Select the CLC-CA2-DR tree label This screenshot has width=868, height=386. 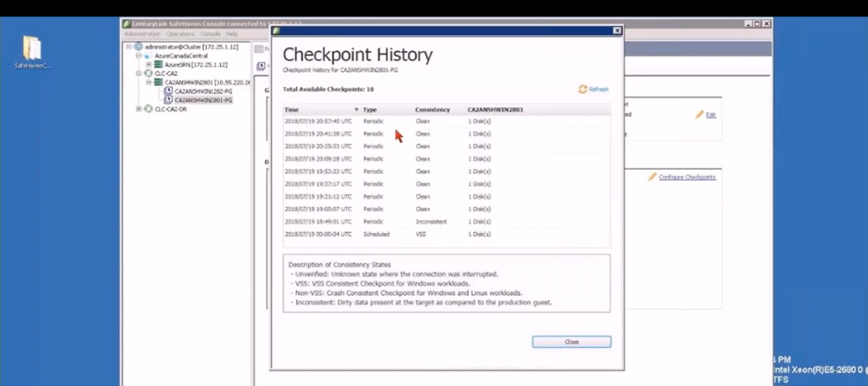click(171, 109)
